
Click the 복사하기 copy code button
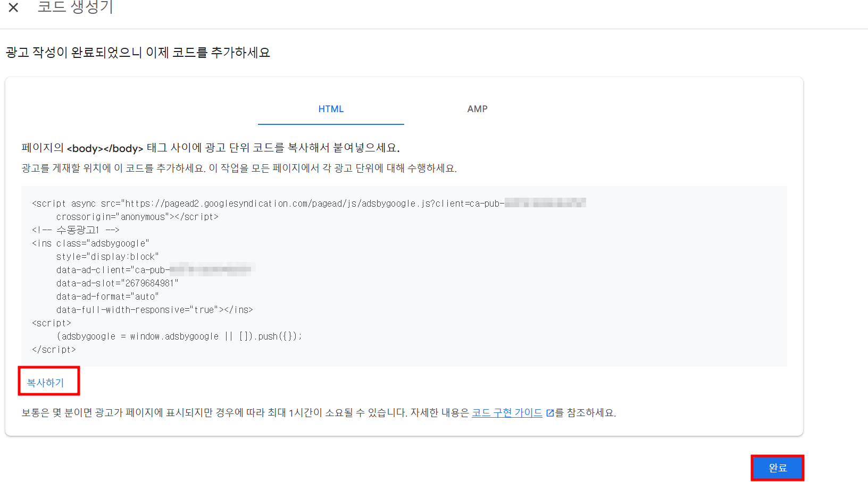[46, 383]
